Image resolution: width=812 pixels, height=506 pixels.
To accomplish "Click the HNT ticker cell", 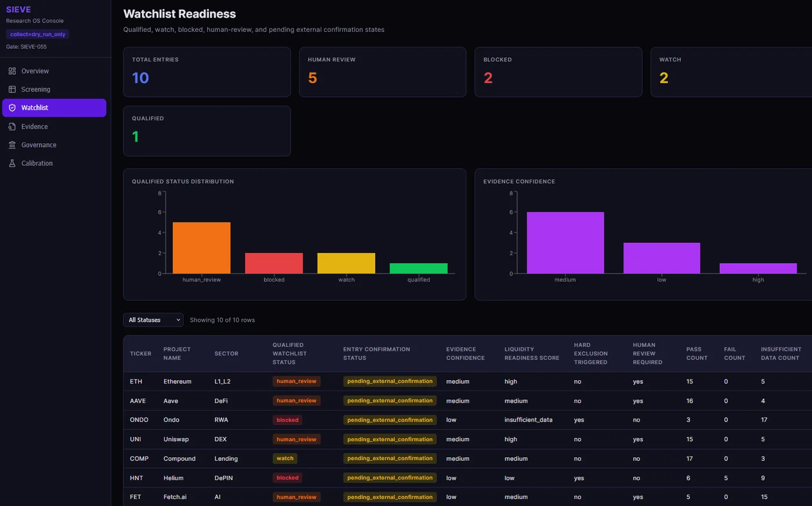I will coord(136,478).
